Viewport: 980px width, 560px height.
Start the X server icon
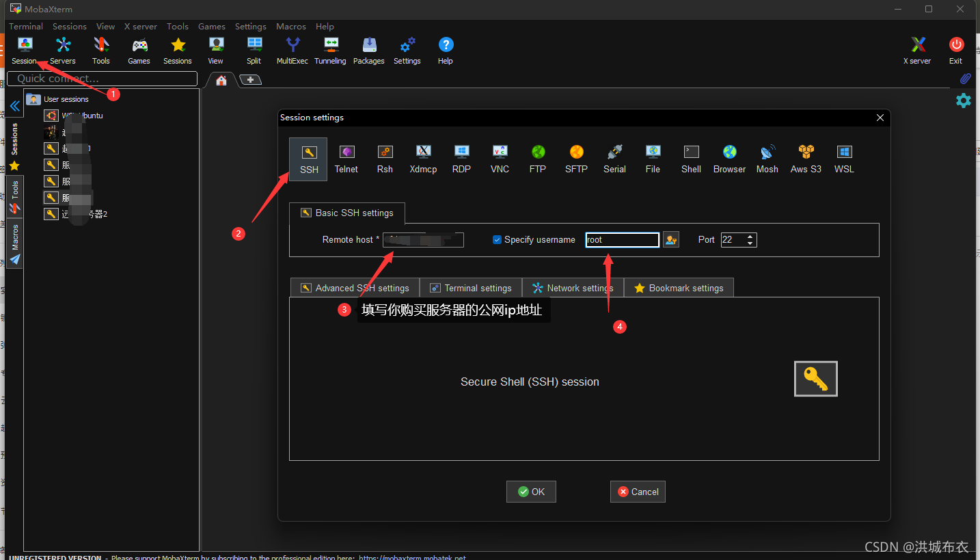click(917, 51)
